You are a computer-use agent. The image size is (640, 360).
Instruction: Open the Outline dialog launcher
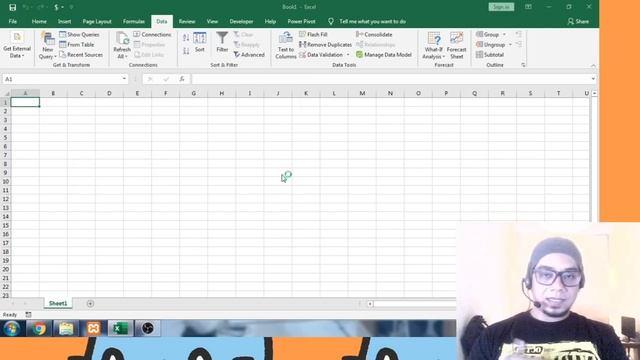pyautogui.click(x=523, y=65)
